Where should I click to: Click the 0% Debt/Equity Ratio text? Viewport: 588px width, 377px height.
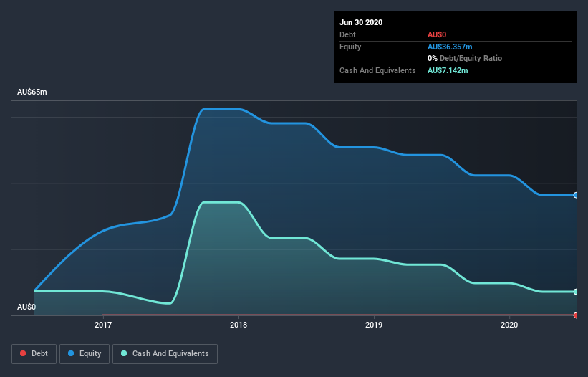[x=465, y=58]
